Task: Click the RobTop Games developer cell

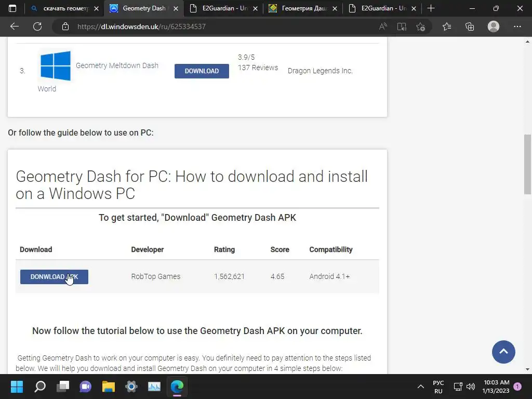Action: point(156,276)
